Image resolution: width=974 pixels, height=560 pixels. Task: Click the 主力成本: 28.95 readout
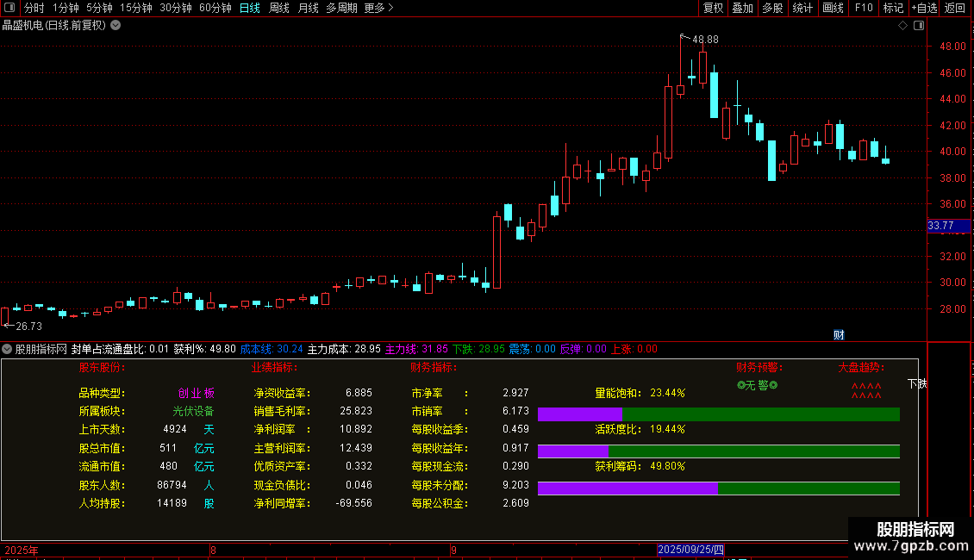(344, 349)
